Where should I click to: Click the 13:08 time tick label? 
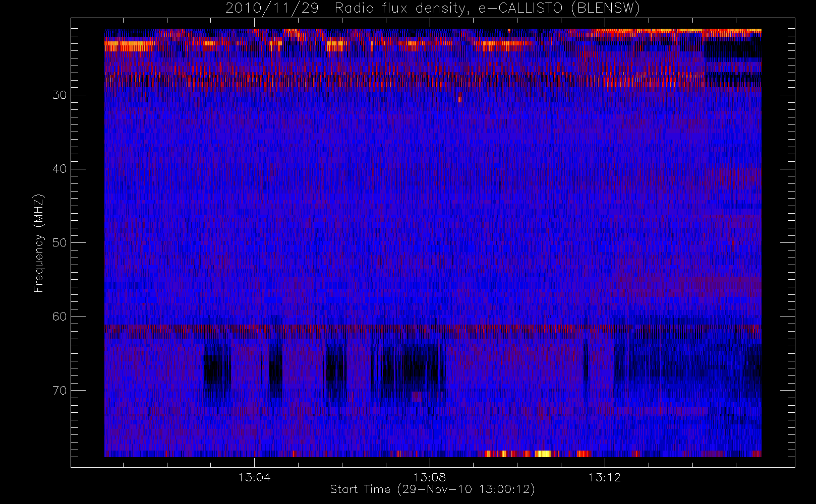click(430, 477)
